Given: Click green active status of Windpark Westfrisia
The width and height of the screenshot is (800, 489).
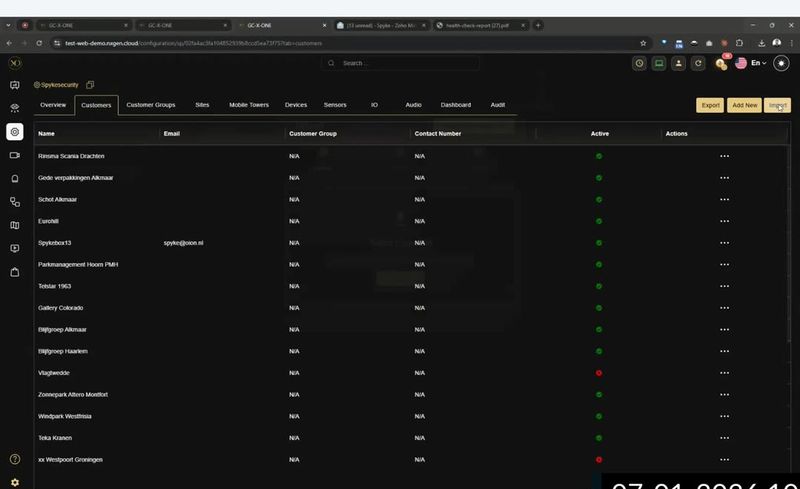Looking at the screenshot, I should click(599, 417).
